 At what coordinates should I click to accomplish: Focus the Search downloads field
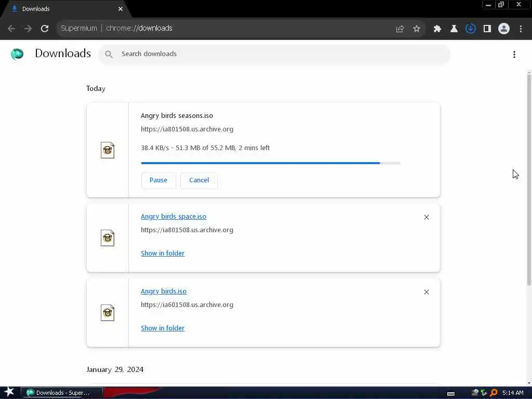pyautogui.click(x=274, y=54)
